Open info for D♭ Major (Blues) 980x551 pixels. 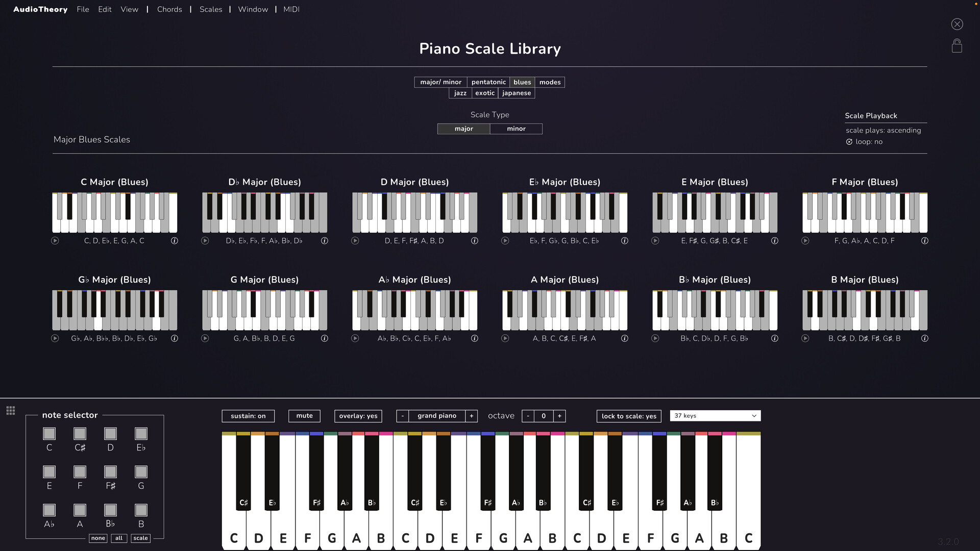[x=325, y=241]
